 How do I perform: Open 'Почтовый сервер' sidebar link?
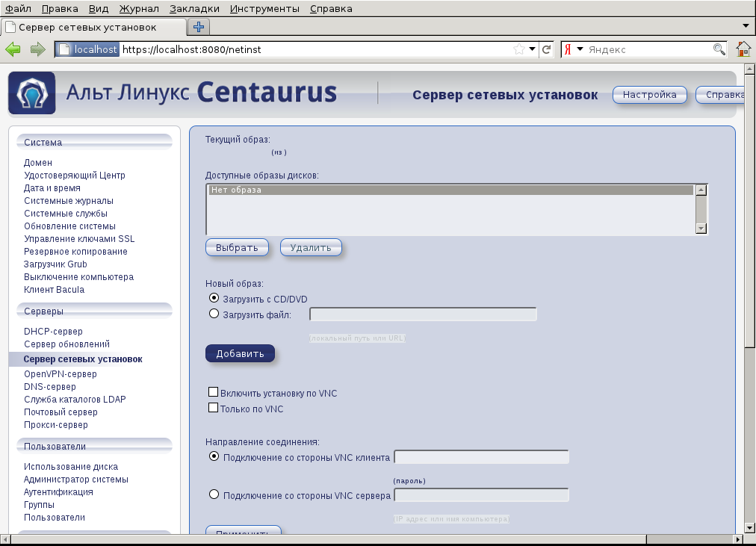(61, 412)
